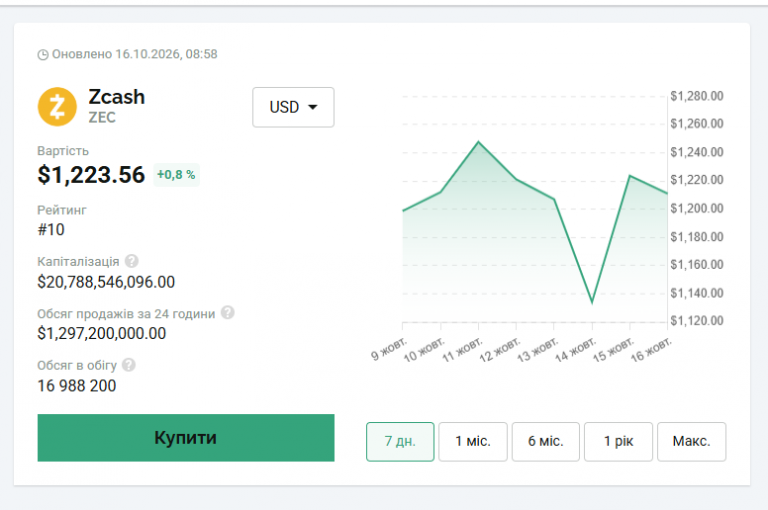
Task: Open help tooltip next to Капіталізація
Action: [x=131, y=261]
